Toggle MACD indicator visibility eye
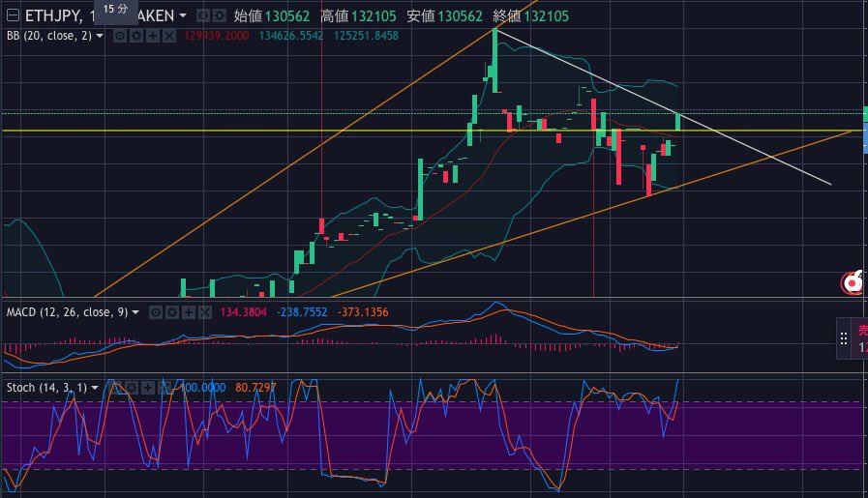The height and width of the screenshot is (498, 868). [x=156, y=313]
